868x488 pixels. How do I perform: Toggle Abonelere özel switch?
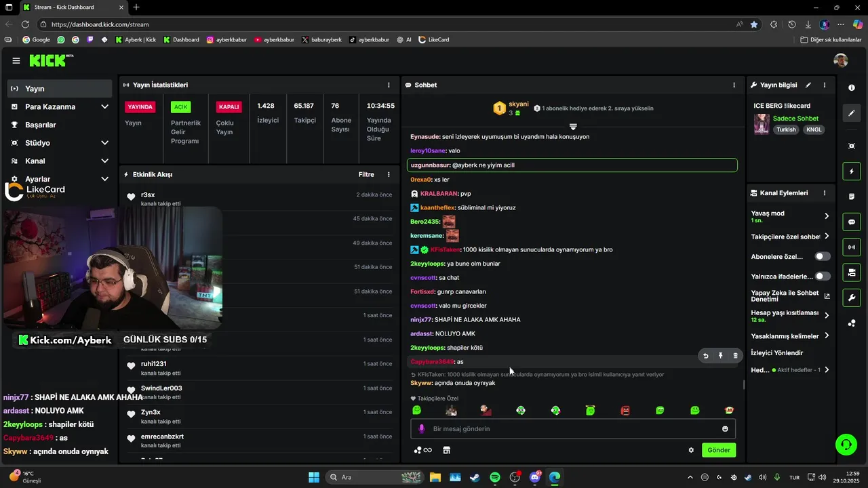pos(823,257)
